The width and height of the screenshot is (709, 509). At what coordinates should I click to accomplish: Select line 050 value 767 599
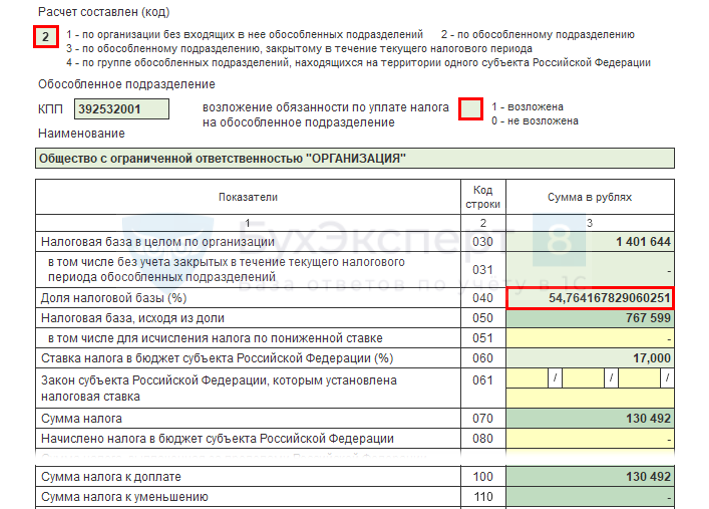(590, 318)
